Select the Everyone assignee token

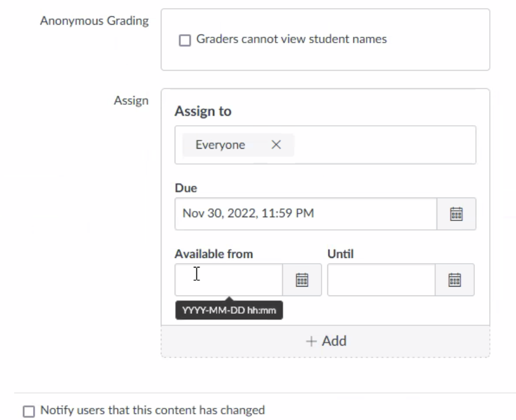click(x=220, y=145)
